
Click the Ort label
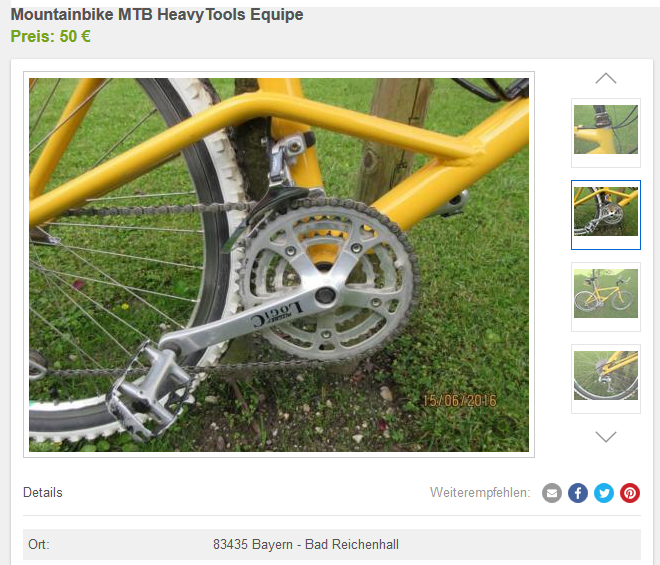point(39,544)
